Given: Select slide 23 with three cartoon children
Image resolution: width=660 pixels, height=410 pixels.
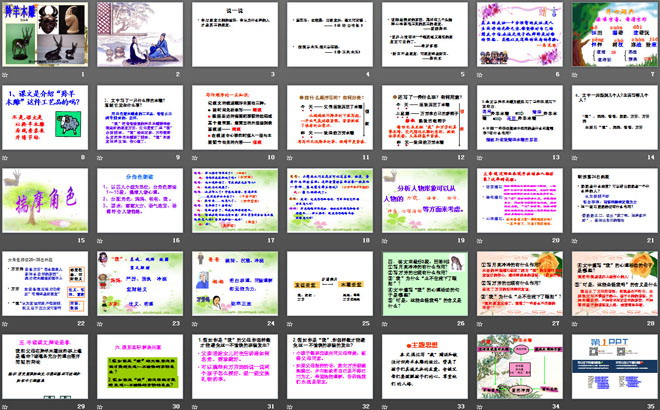Looking at the screenshot, I should (140, 283).
